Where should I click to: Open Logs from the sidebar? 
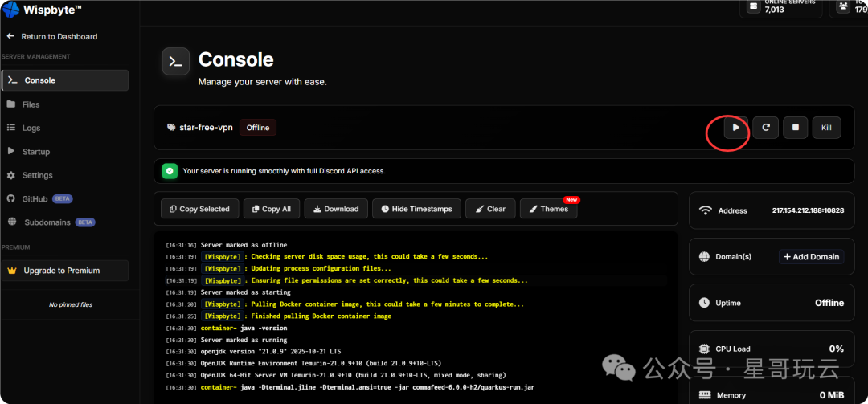31,128
